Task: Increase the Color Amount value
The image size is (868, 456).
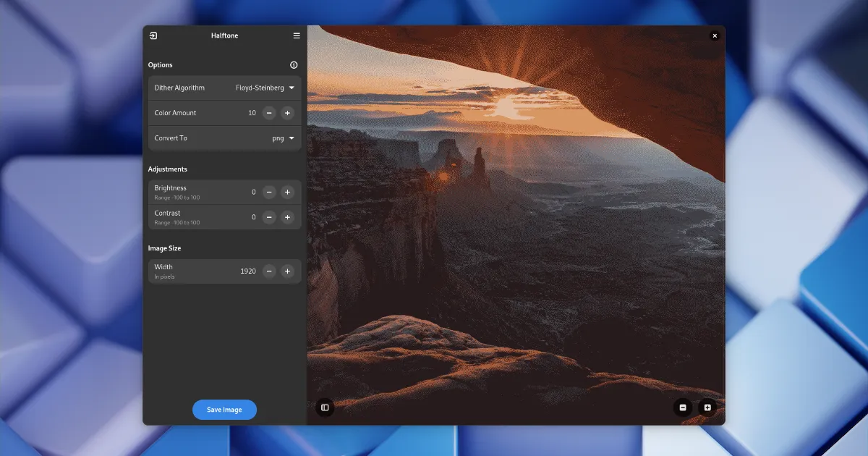Action: pos(287,113)
